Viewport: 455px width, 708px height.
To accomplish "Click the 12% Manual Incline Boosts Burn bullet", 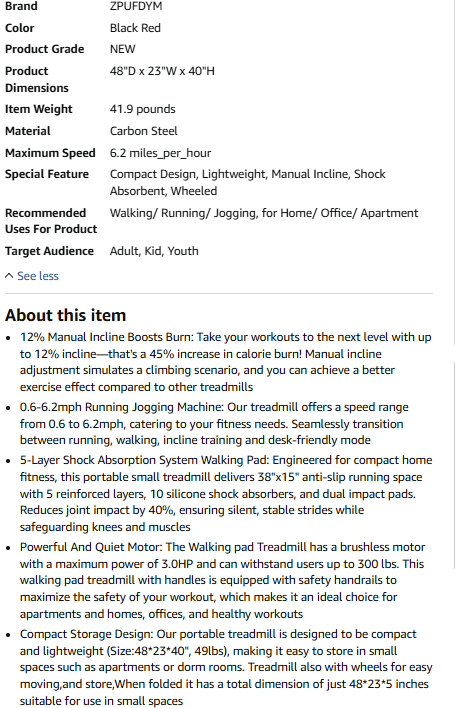I will pyautogui.click(x=226, y=362).
